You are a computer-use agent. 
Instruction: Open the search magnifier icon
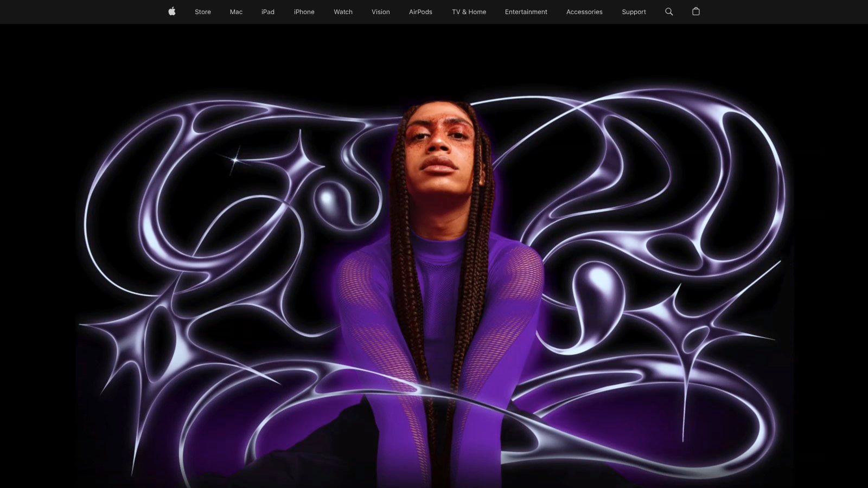[x=669, y=11]
